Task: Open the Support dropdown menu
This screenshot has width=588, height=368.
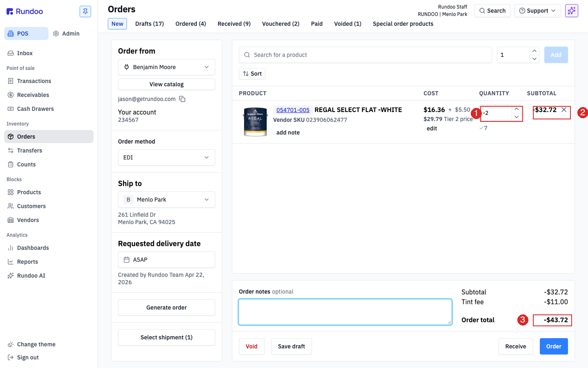Action: 537,11
